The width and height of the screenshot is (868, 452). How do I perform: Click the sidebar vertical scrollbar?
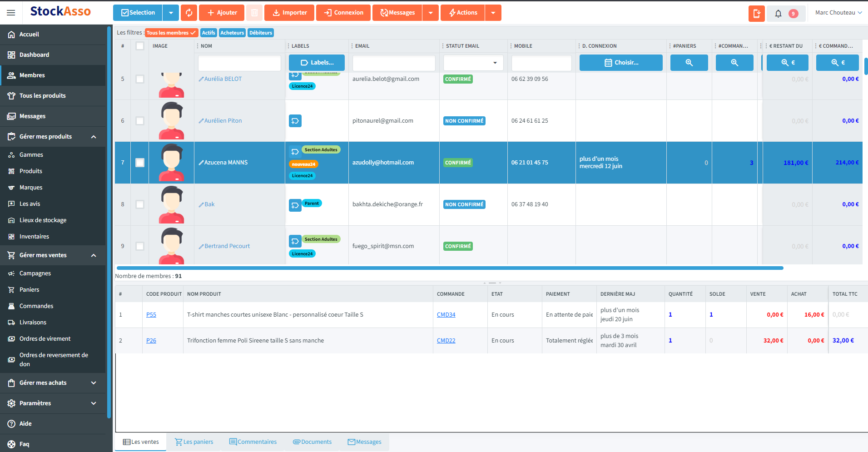point(109,223)
